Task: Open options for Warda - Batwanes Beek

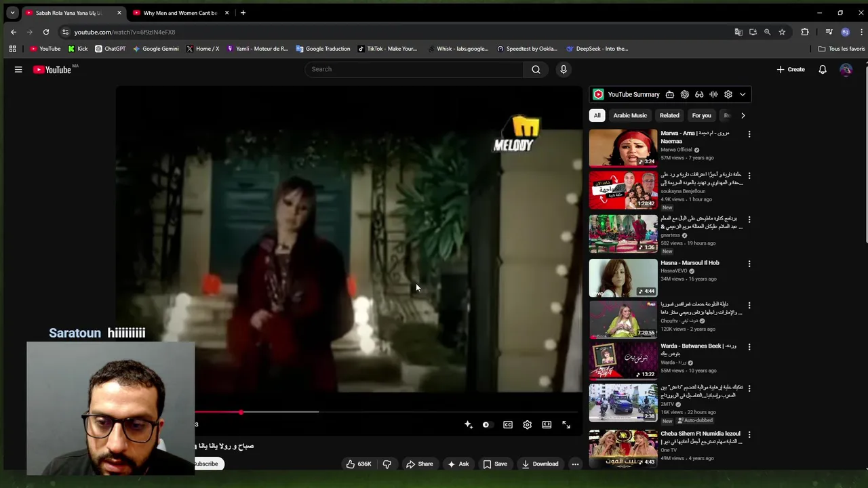Action: (749, 347)
